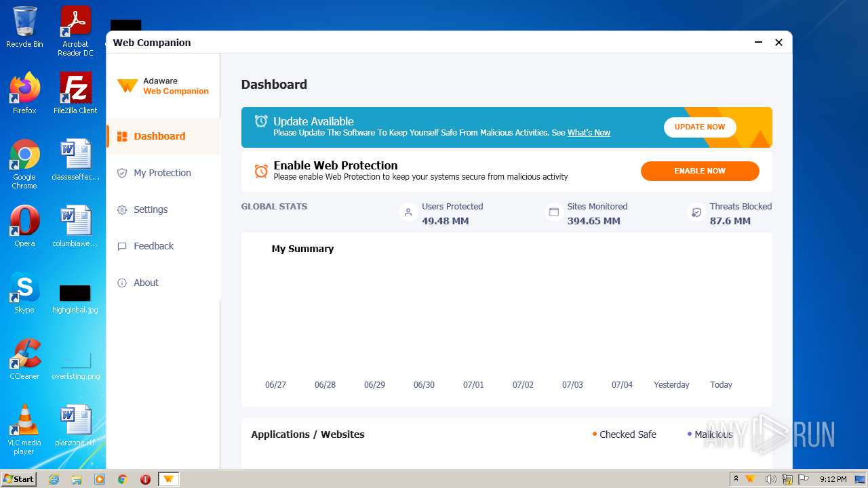Click the Threats Blocked icon
Screen dimensions: 868x488
tap(696, 212)
